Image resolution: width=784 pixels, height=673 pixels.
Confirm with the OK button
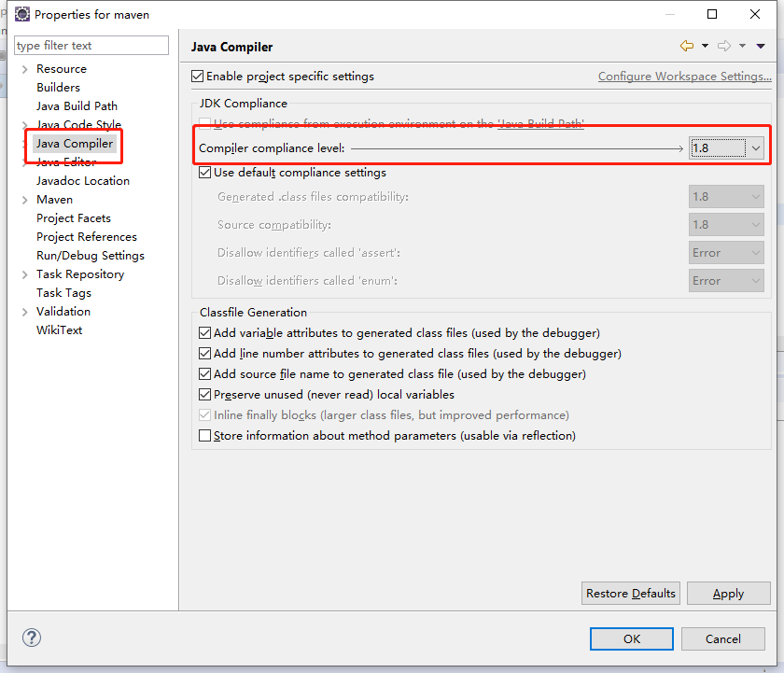point(632,639)
